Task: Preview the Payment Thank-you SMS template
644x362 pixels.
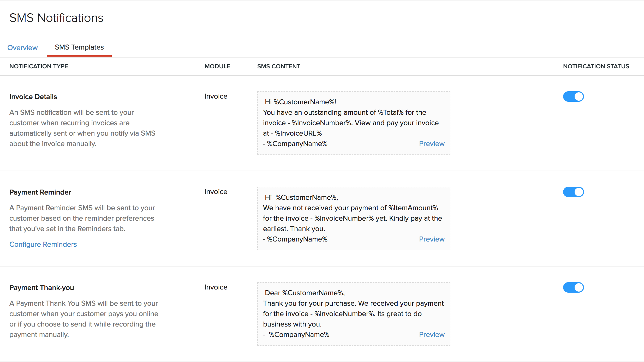Action: 432,335
